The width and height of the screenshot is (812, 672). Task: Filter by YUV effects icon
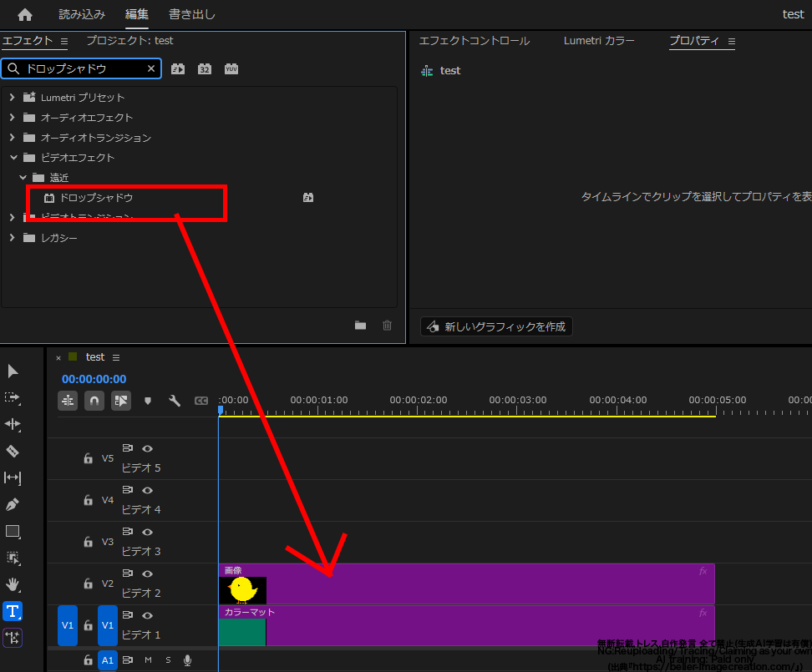[231, 68]
